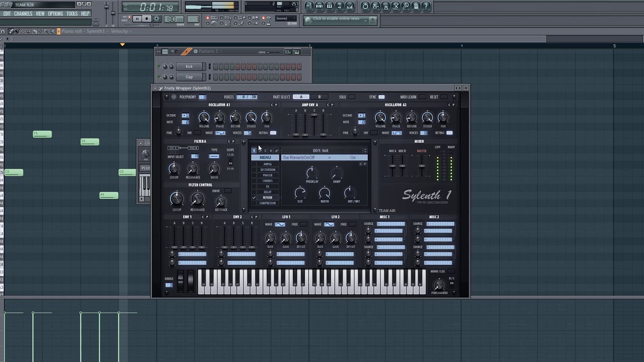Image resolution: width=644 pixels, height=362 pixels.
Task: Open the VIEW menu
Action: coord(40,14)
